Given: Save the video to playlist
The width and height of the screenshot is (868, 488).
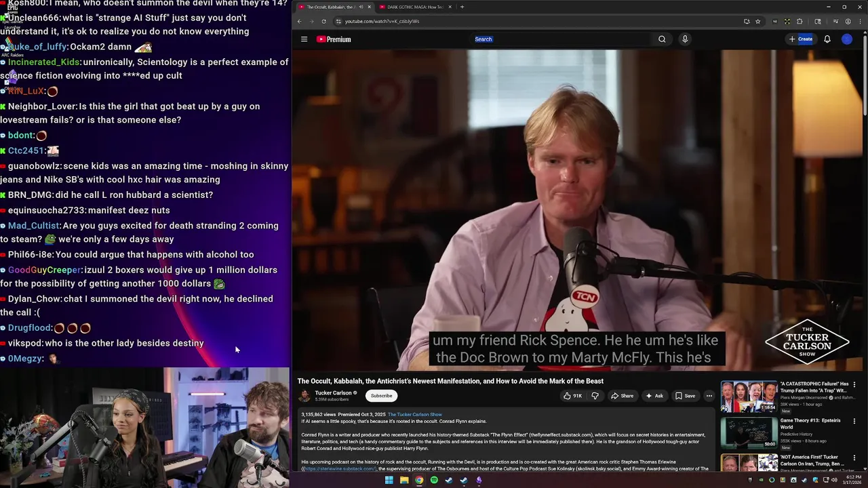Looking at the screenshot, I should (685, 396).
